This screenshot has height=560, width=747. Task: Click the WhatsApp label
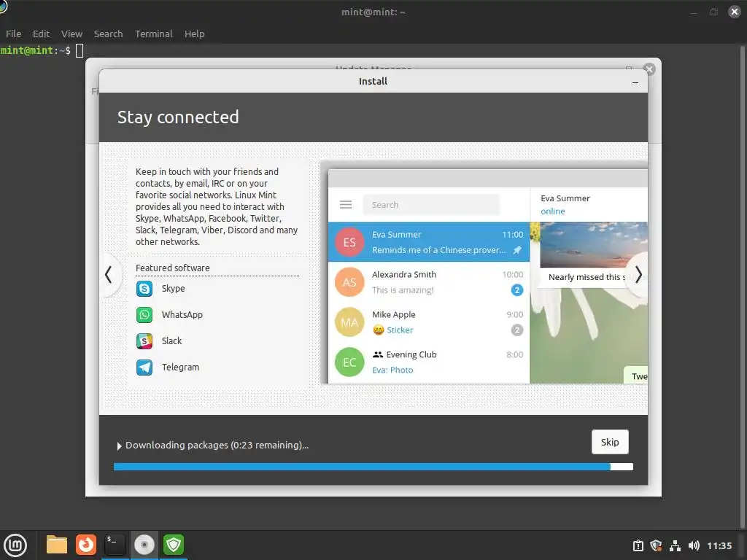pos(182,315)
